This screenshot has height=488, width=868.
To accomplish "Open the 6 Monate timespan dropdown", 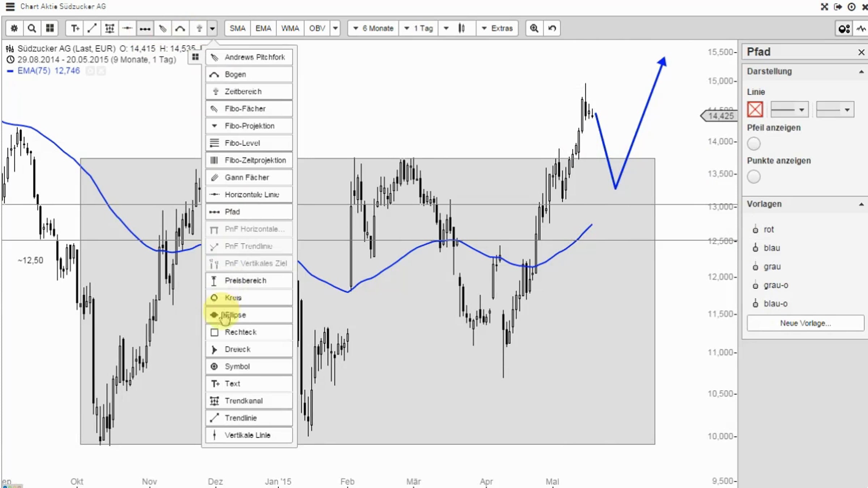I will [x=374, y=28].
